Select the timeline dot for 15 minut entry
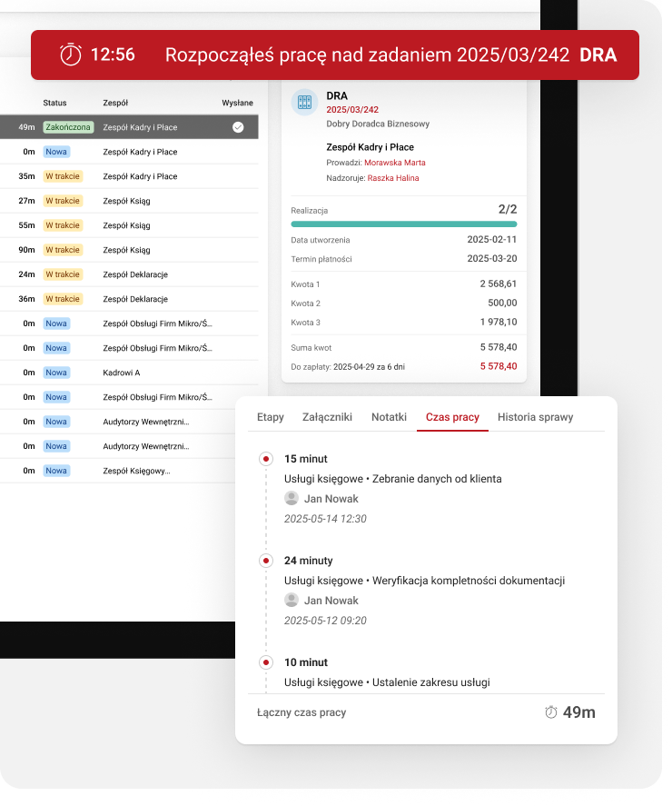 [265, 459]
